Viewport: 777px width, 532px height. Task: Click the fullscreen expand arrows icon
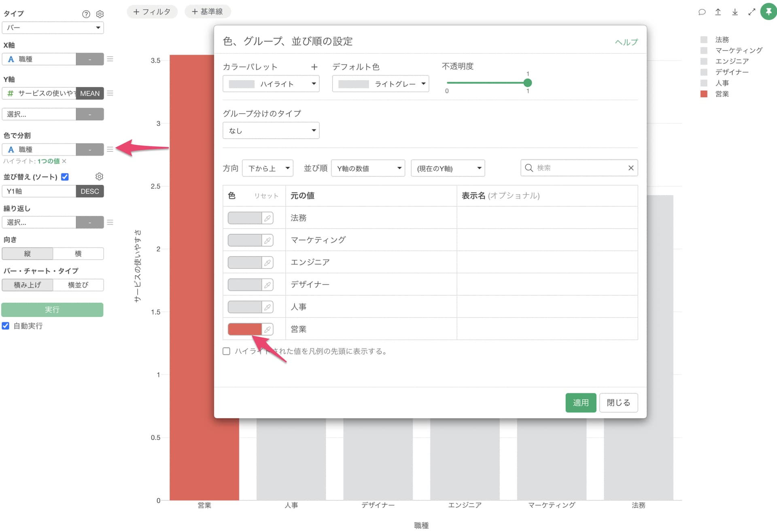pyautogui.click(x=752, y=12)
